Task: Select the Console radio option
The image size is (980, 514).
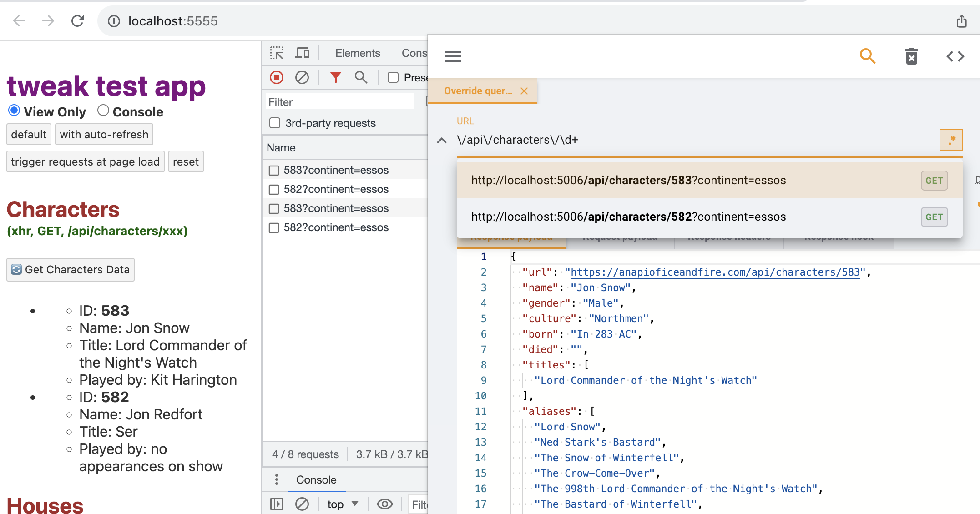Action: point(103,111)
